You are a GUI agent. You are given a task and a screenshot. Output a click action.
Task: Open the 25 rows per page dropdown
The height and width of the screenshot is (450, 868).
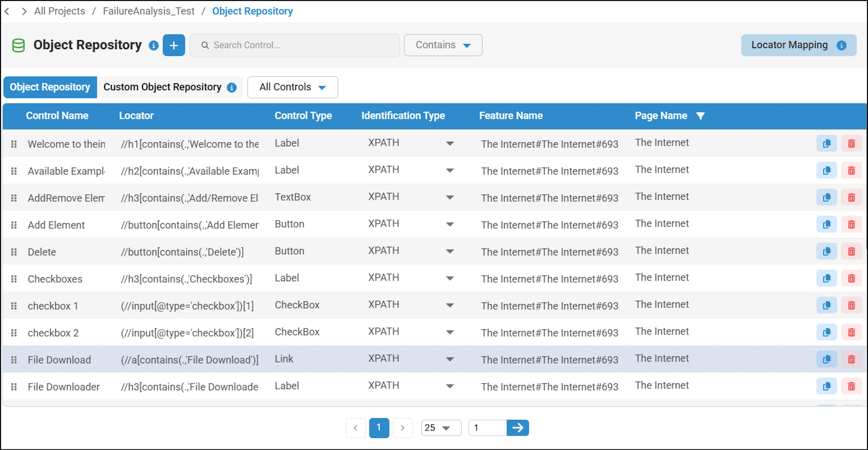[441, 428]
